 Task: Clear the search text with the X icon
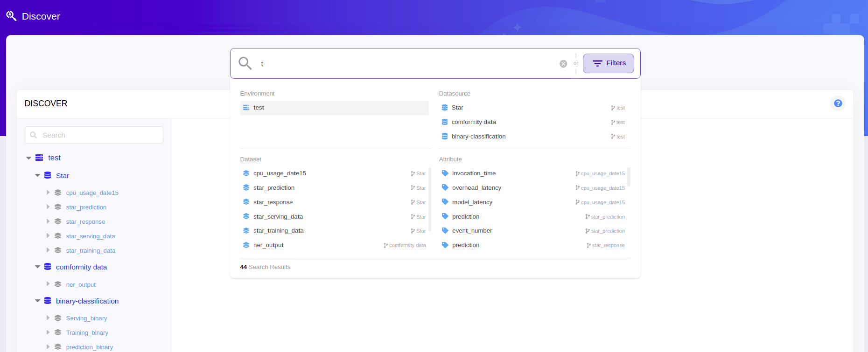click(563, 64)
